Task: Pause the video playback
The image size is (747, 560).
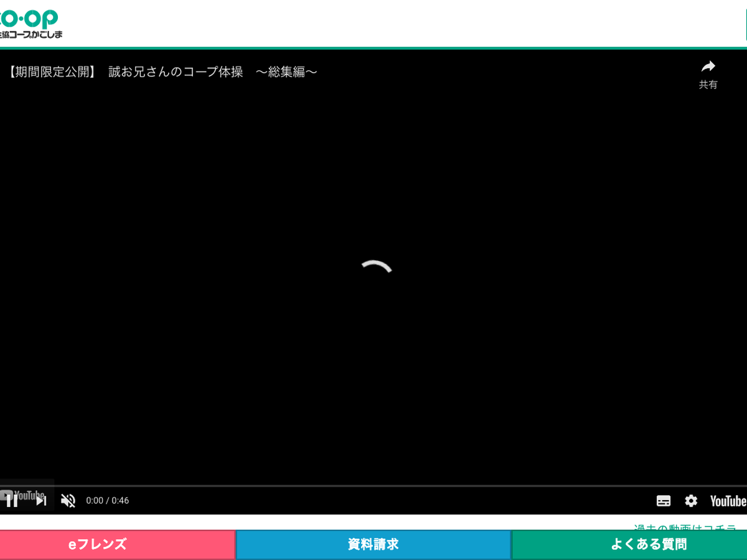Action: pyautogui.click(x=12, y=500)
